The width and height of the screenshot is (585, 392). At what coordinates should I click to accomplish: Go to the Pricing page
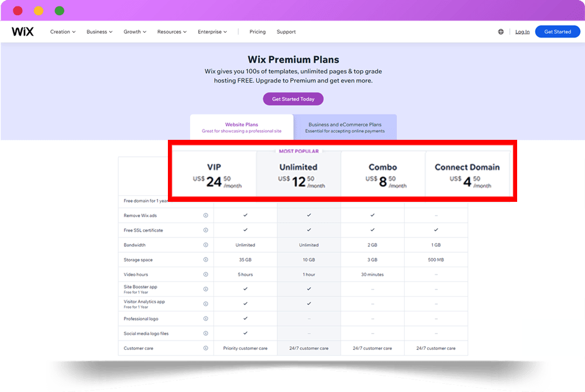[257, 32]
